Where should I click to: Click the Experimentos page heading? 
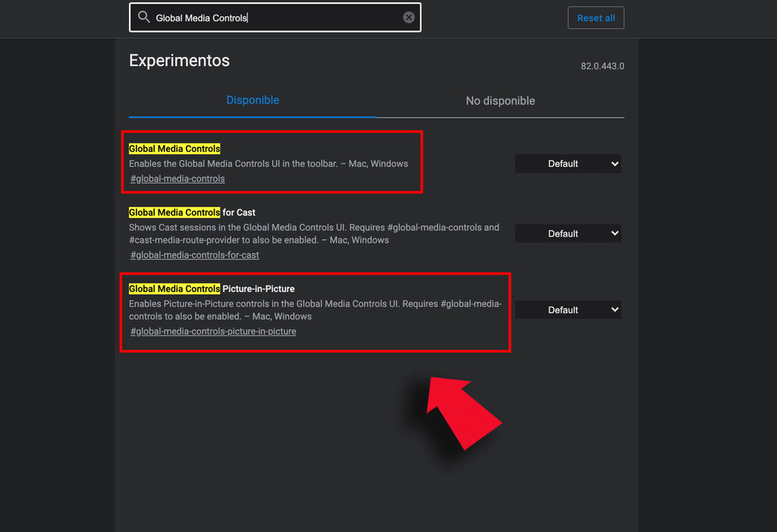179,61
